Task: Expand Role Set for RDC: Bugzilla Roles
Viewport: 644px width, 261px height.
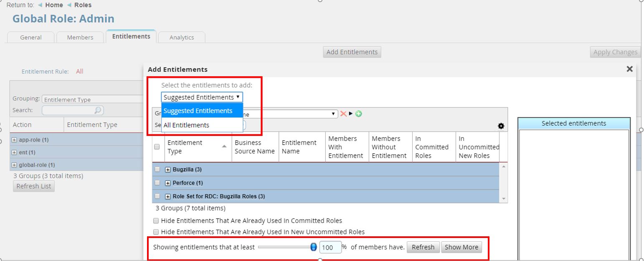Action: (x=168, y=196)
